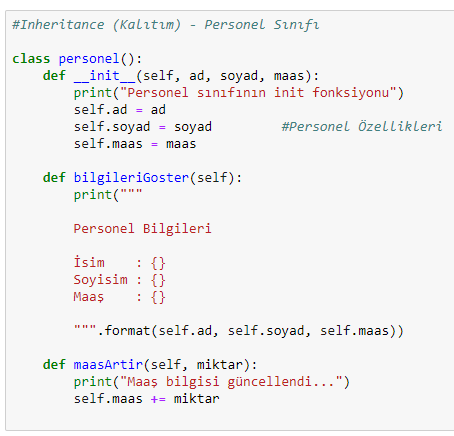Screen dimensions: 454x436
Task: Click the class keyword at line start
Action: tap(31, 59)
